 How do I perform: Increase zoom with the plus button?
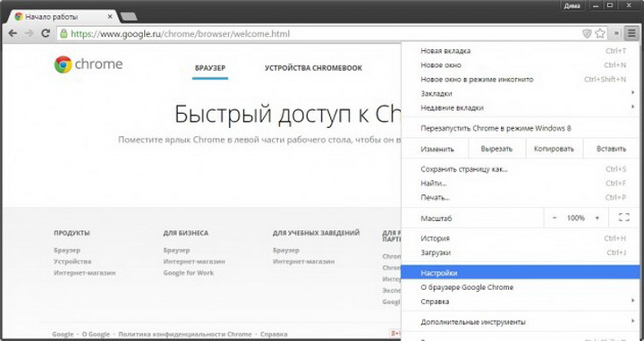[597, 218]
